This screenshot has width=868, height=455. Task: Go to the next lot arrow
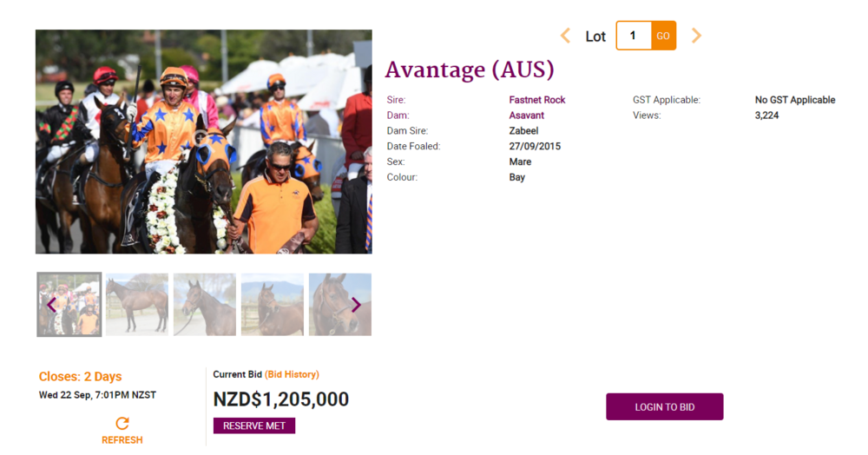(x=696, y=36)
